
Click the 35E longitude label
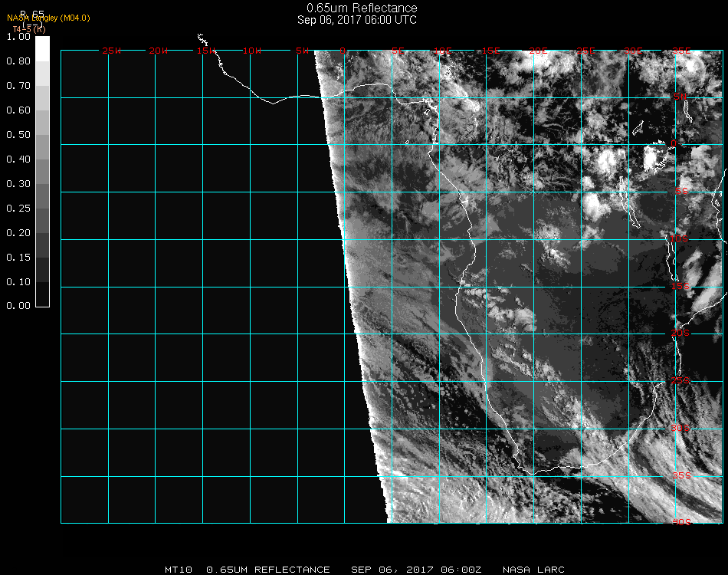[x=681, y=51]
